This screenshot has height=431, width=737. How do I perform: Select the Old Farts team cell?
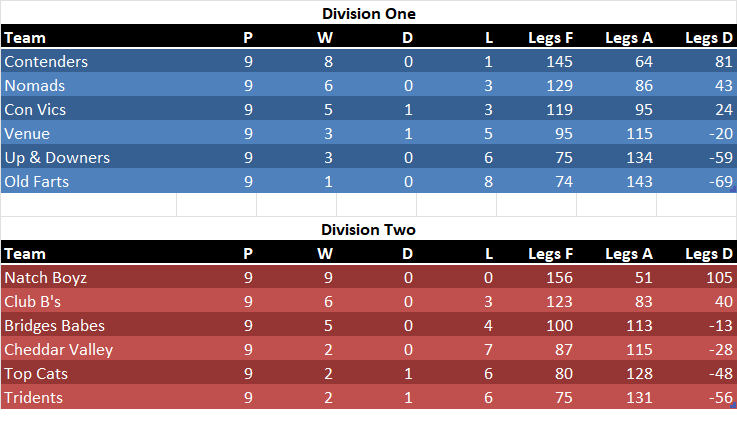click(x=37, y=182)
